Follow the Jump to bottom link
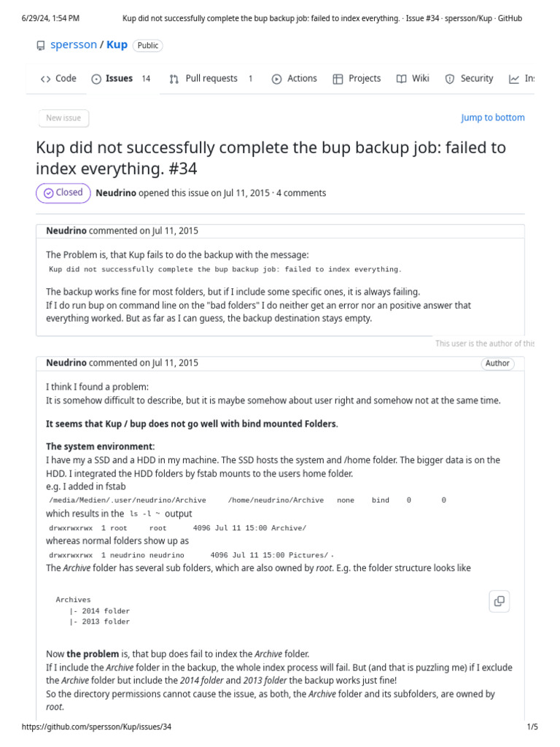Screen dimensions: 560x747 (492, 117)
